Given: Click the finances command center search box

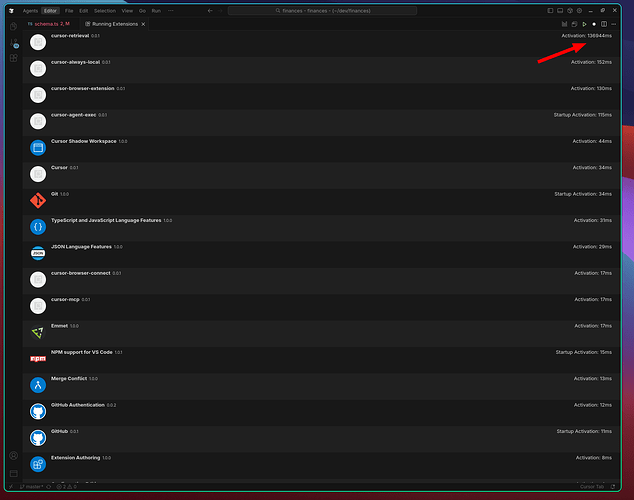Looking at the screenshot, I should click(322, 11).
